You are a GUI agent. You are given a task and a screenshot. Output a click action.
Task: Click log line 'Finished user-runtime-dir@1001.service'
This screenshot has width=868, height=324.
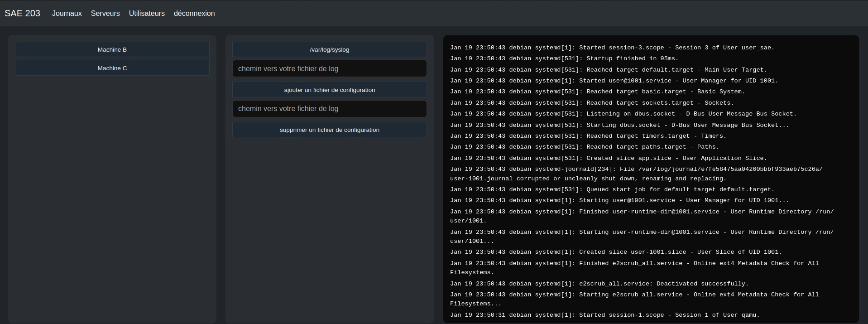(x=642, y=216)
